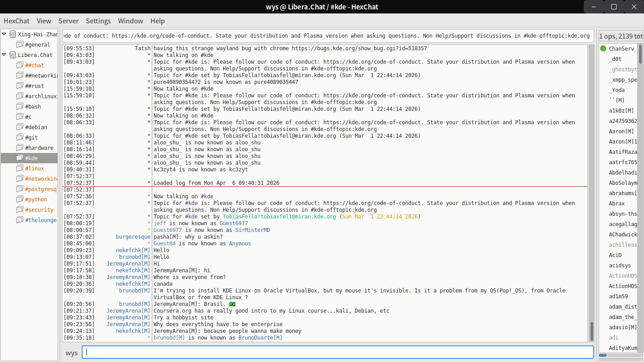The width and height of the screenshot is (644, 362).
Task: Collapse the Libera.Chat server tree
Action: 4,55
